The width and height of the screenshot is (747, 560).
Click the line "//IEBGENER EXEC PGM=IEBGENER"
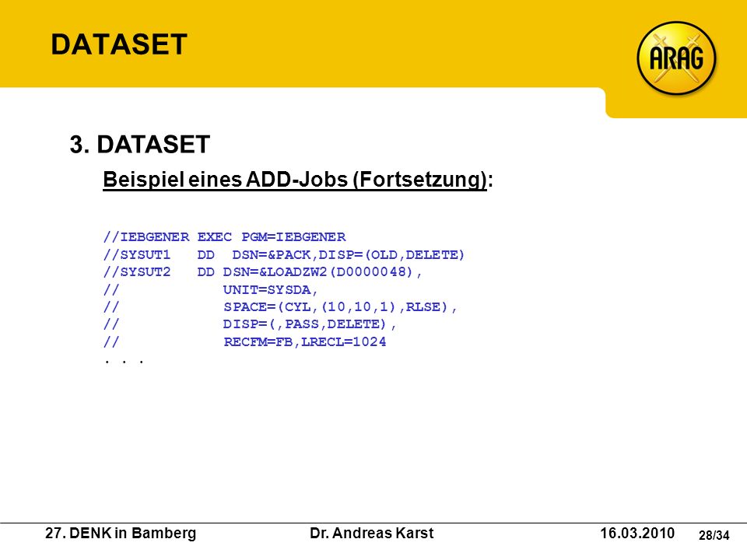click(x=224, y=237)
